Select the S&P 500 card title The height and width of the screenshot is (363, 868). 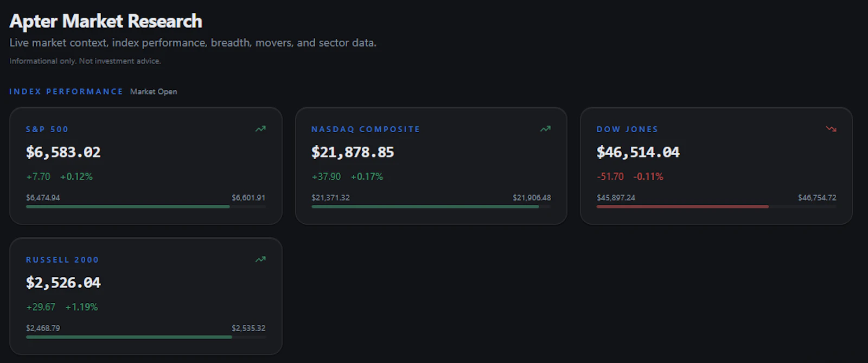pos(47,129)
